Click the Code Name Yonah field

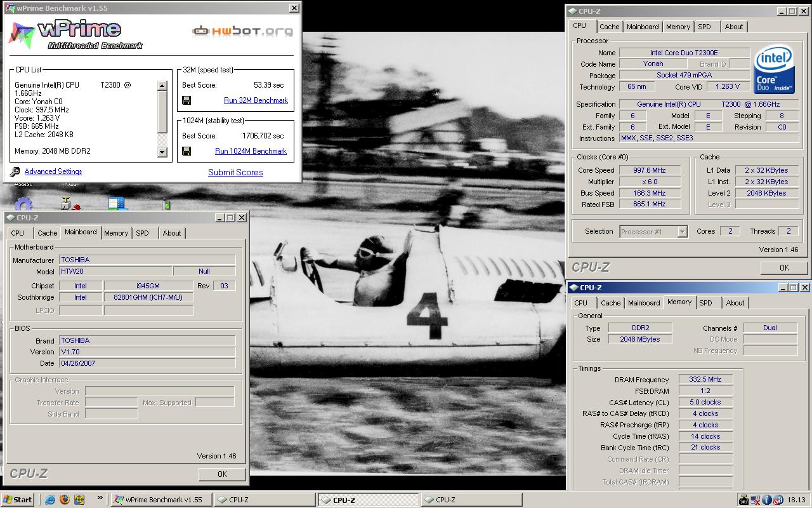click(653, 63)
